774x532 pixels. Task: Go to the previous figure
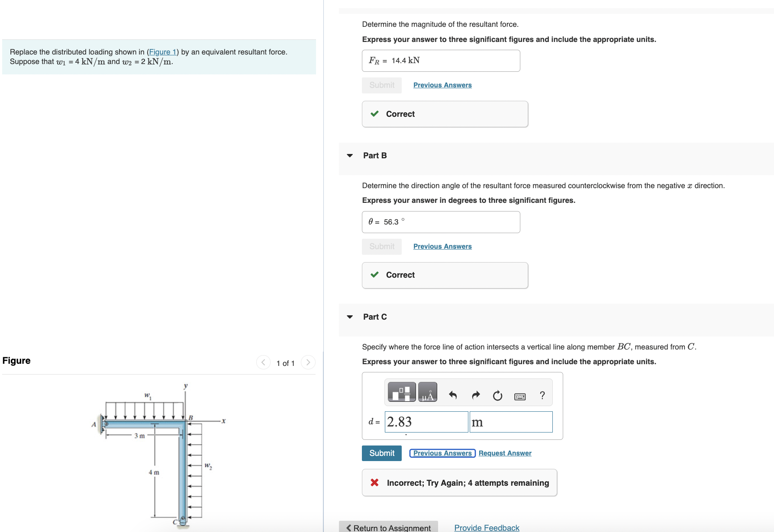point(263,362)
